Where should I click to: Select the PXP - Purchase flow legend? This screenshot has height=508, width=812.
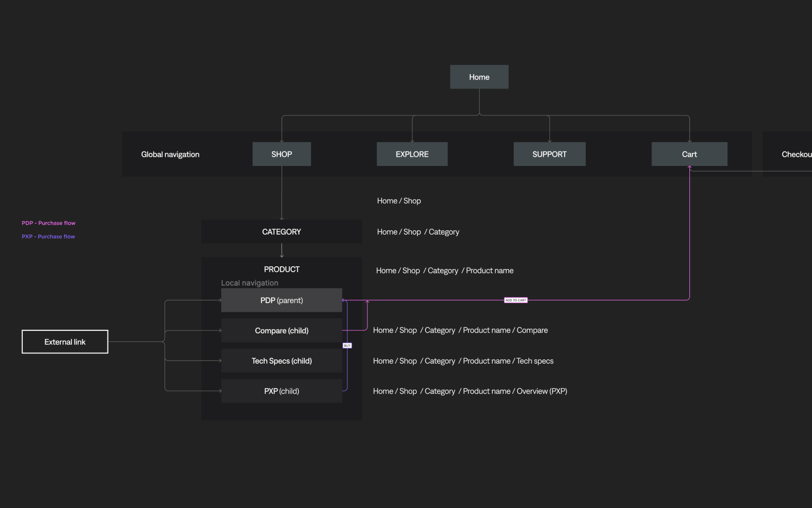tap(48, 237)
